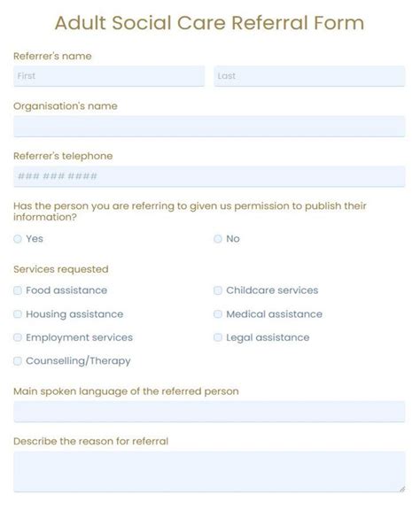Click the Main spoken language field

coord(209,412)
